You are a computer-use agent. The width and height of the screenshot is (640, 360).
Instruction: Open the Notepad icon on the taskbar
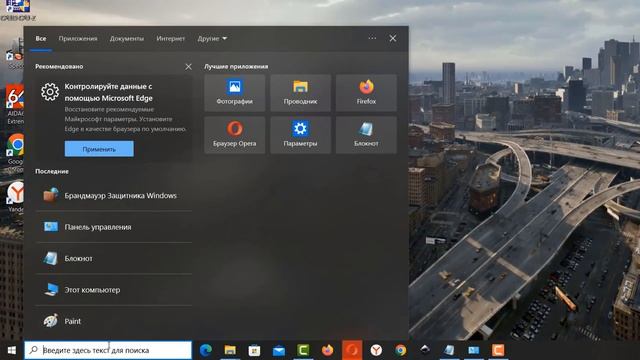449,350
